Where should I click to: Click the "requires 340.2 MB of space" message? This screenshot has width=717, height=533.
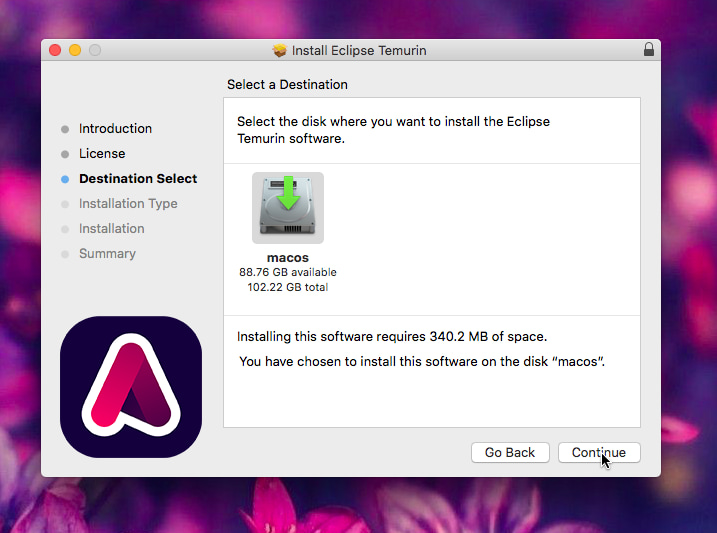pos(392,337)
